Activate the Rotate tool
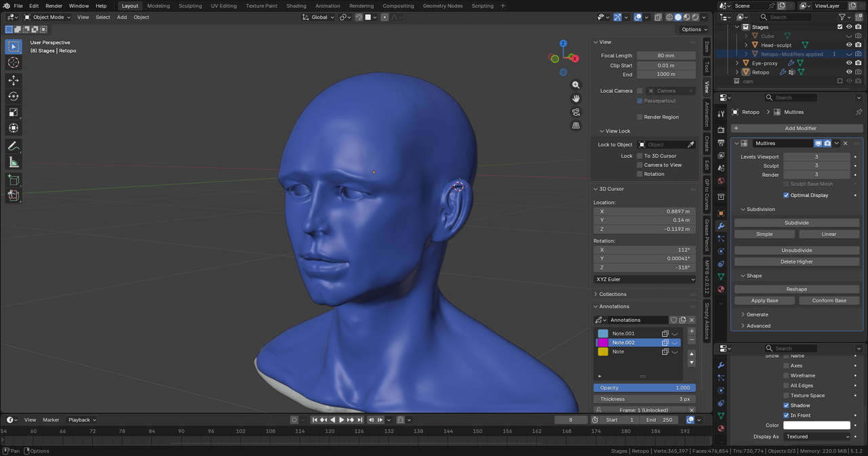This screenshot has height=456, width=868. coord(14,96)
